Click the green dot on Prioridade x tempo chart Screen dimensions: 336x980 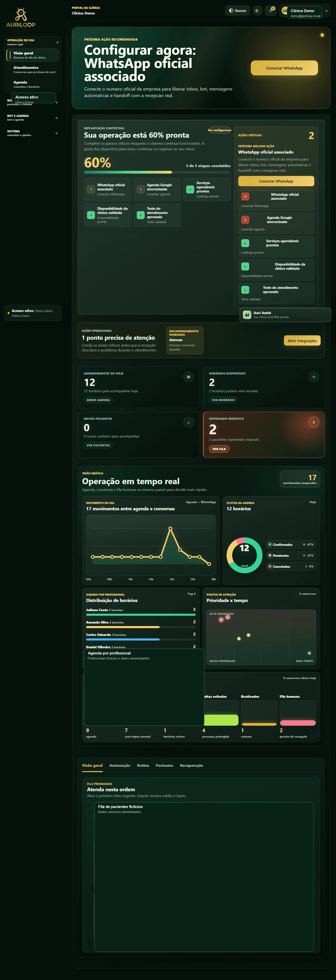tap(309, 653)
